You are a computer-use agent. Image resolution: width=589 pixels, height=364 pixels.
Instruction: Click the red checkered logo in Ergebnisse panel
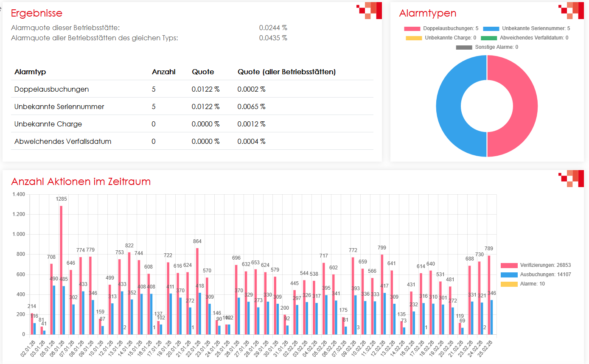(369, 11)
